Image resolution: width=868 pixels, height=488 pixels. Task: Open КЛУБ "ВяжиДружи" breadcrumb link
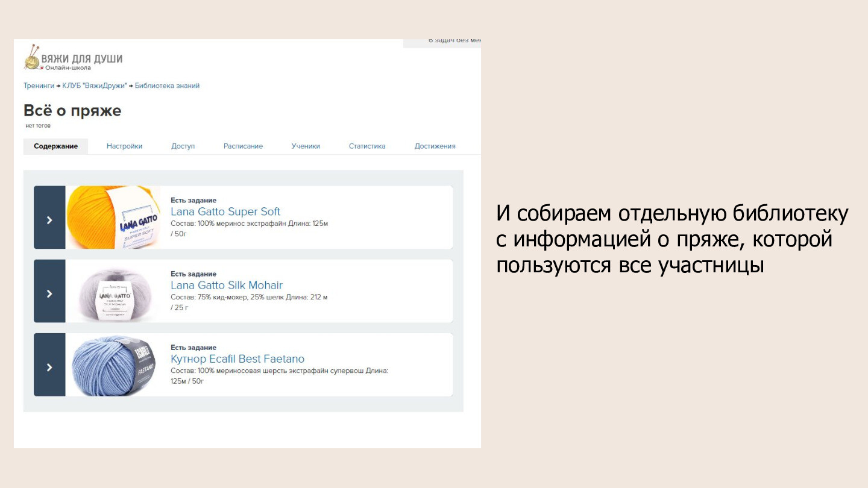(95, 86)
